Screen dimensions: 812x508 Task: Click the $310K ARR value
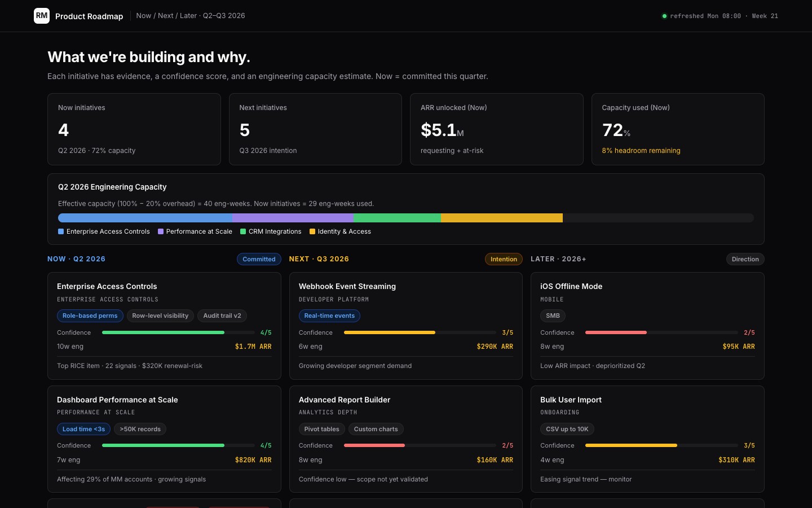[736, 460]
